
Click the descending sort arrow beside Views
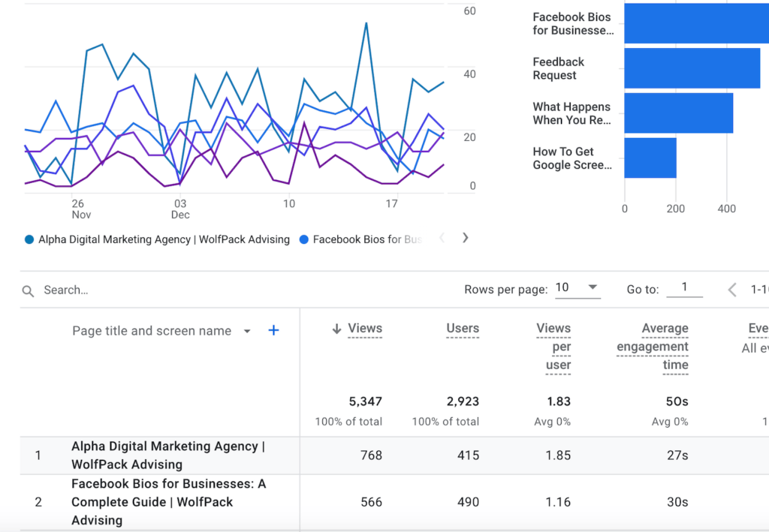click(x=336, y=329)
